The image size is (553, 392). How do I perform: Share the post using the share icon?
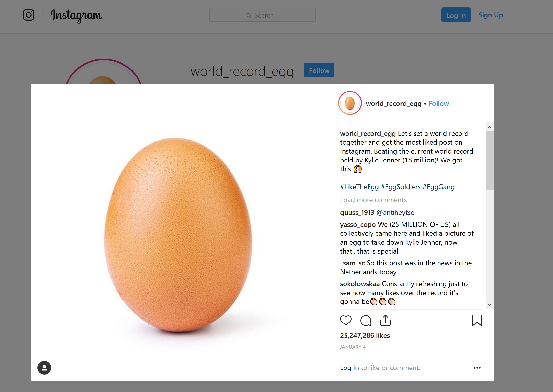click(385, 321)
